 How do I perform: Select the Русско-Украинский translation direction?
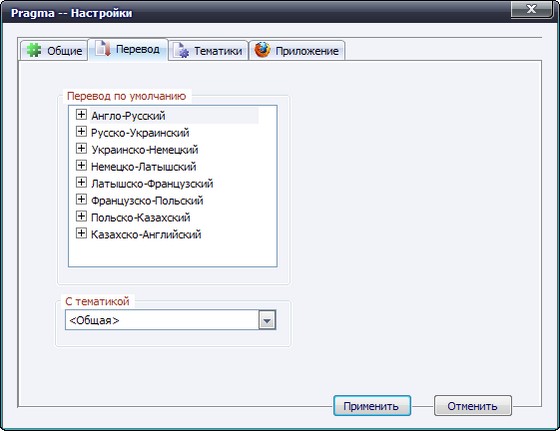(140, 133)
